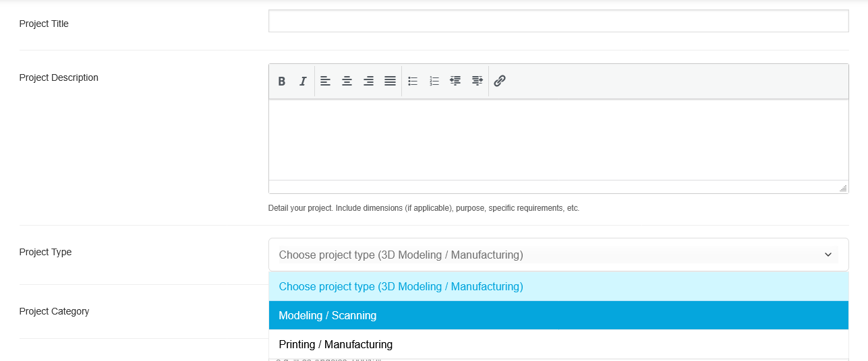Screen dimensions: 868x361
Task: Grab the description editor resize handle
Action: (843, 189)
